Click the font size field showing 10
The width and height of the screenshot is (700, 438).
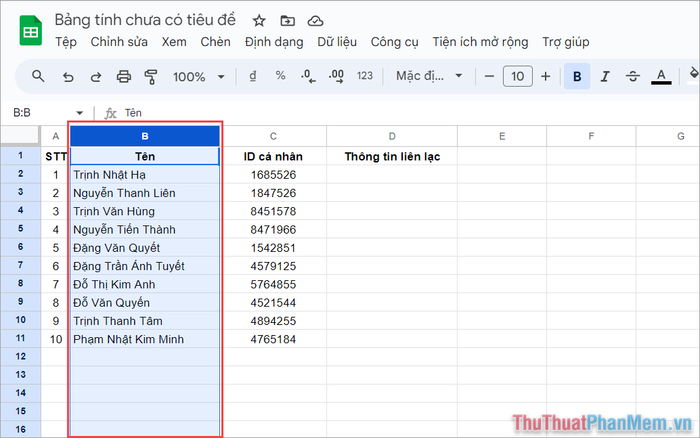[517, 76]
